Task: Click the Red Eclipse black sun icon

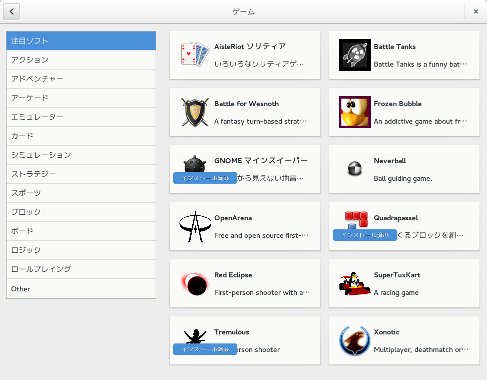Action: click(195, 284)
